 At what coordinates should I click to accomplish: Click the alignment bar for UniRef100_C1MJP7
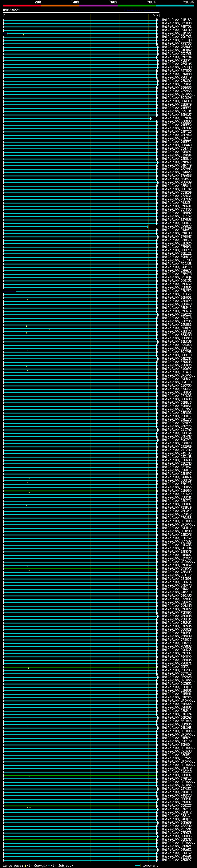click(82, 33)
